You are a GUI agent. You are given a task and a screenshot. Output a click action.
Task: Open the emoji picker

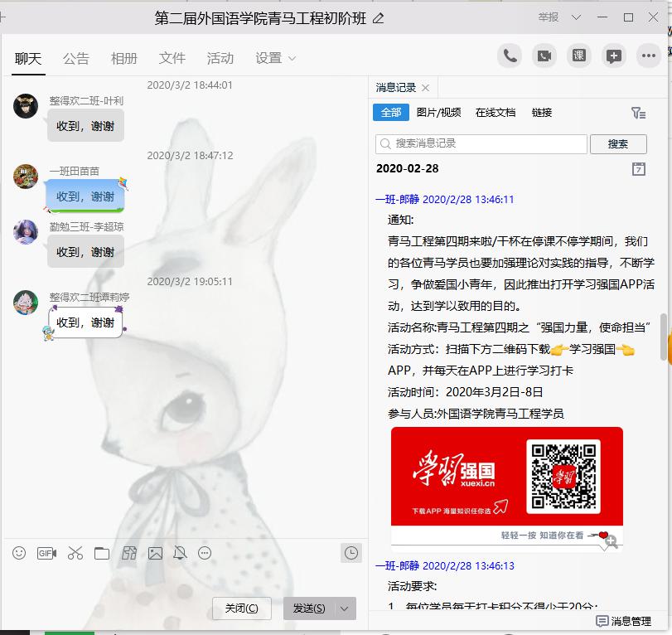point(19,553)
